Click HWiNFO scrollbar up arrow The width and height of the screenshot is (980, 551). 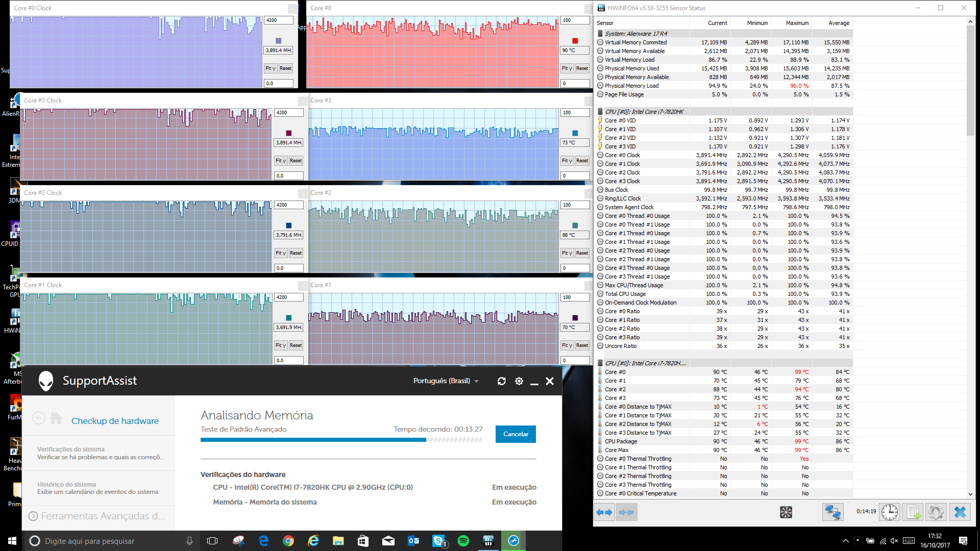click(x=970, y=22)
